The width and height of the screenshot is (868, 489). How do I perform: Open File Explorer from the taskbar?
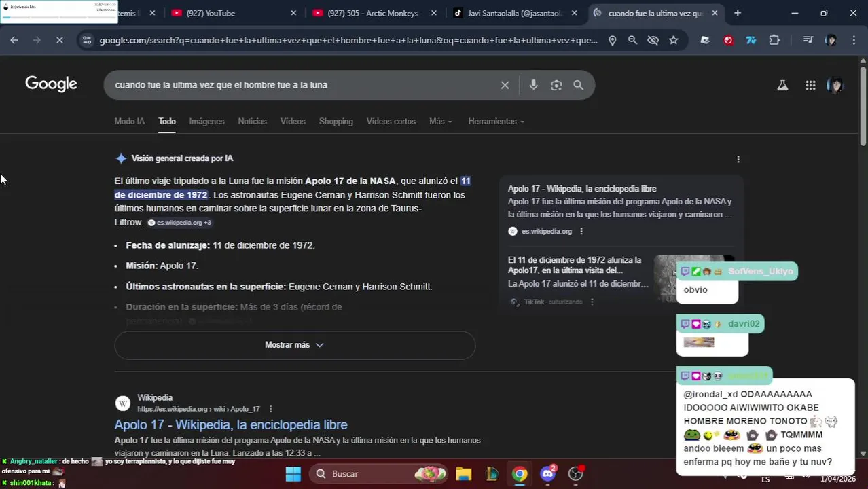point(464,473)
